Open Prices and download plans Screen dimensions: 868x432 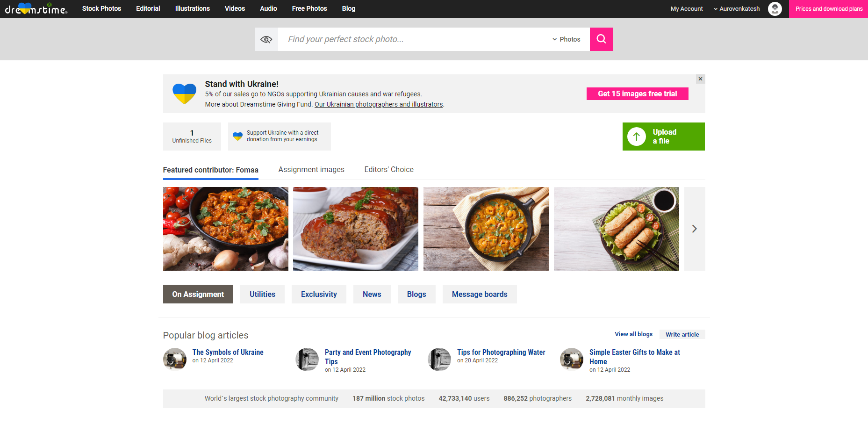pyautogui.click(x=829, y=9)
